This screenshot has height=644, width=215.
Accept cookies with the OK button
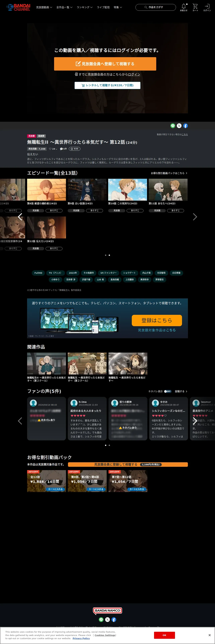click(164, 635)
